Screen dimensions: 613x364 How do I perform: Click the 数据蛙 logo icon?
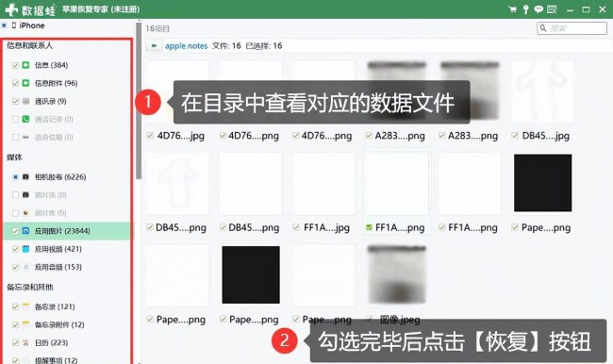tap(11, 9)
